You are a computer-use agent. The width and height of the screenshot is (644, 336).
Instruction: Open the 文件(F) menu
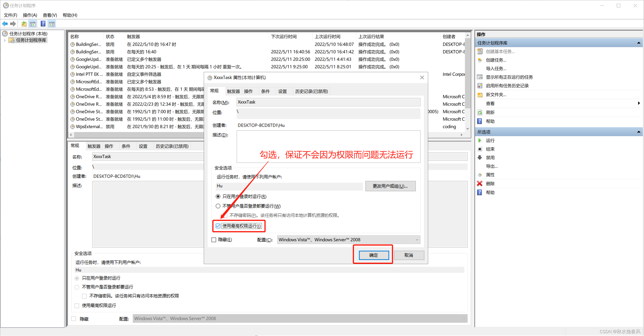coord(10,15)
